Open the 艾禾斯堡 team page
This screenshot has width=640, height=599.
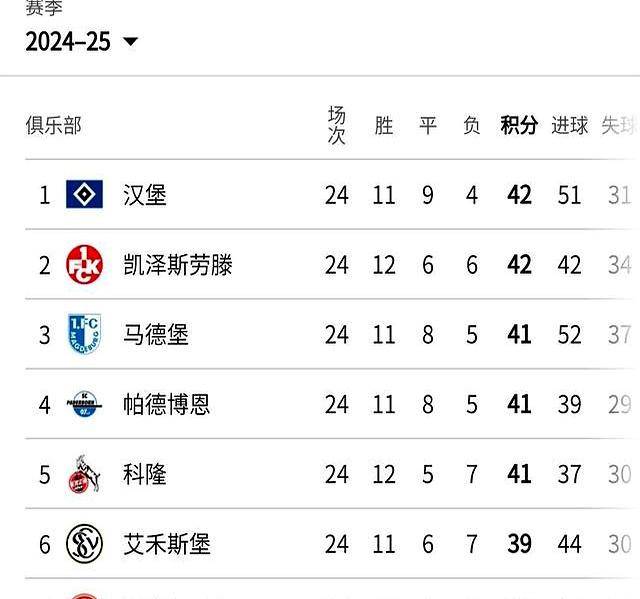click(167, 544)
